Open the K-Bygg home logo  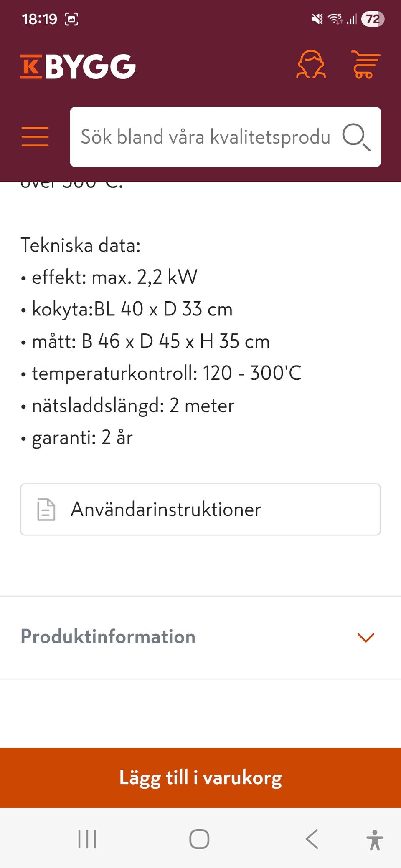click(x=78, y=66)
